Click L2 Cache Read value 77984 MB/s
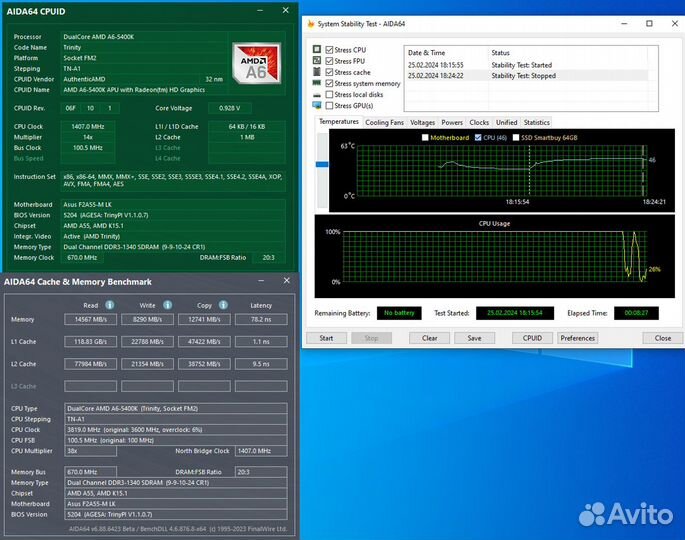The width and height of the screenshot is (685, 540). coord(90,364)
